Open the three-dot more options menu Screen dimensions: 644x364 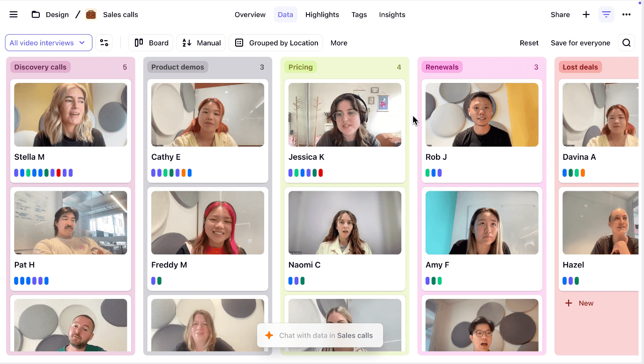tap(626, 15)
